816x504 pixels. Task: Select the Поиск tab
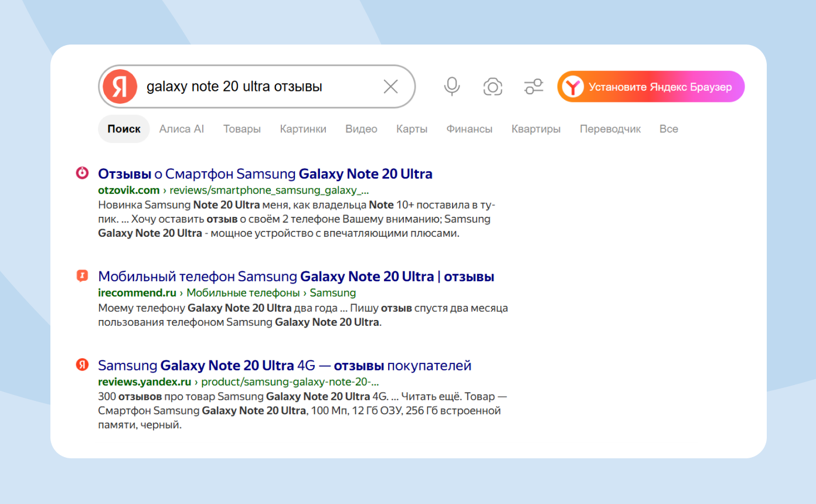[124, 129]
